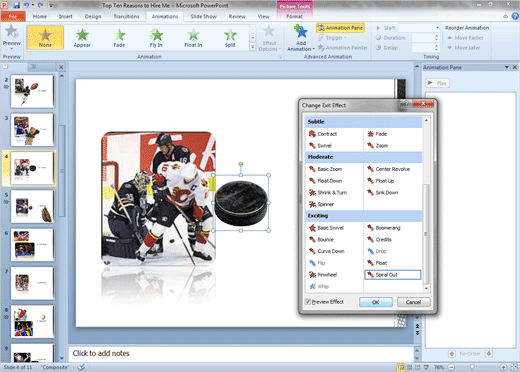The image size is (520, 372).
Task: Close the Animation Pane
Action: coord(515,67)
